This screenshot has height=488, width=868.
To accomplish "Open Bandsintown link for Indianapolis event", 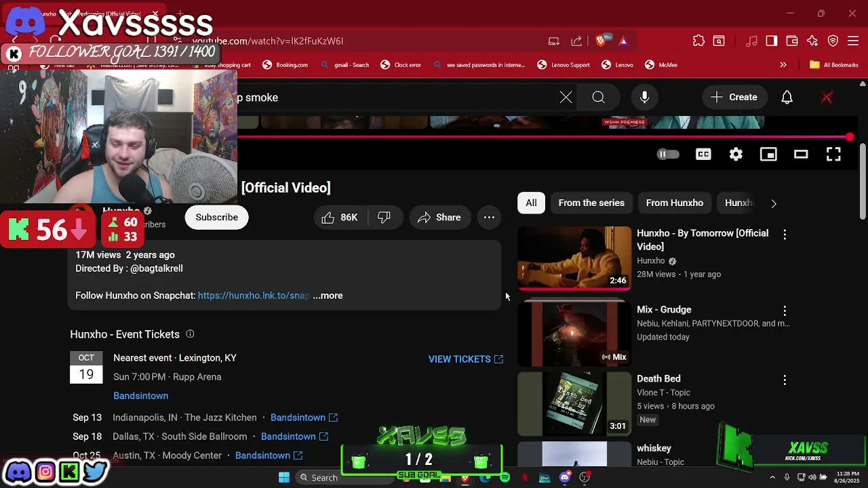I will pyautogui.click(x=304, y=418).
